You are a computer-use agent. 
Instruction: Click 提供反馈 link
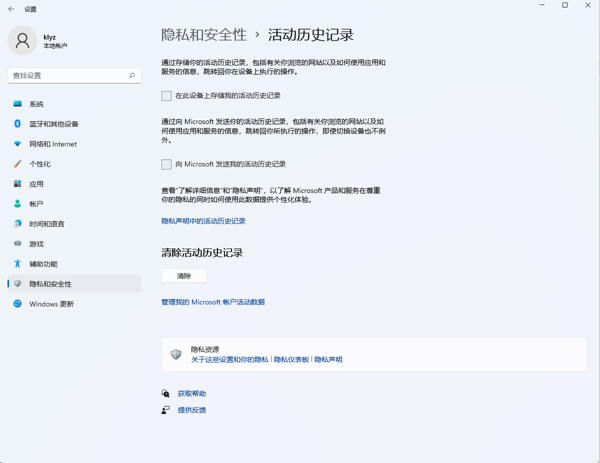coord(192,410)
